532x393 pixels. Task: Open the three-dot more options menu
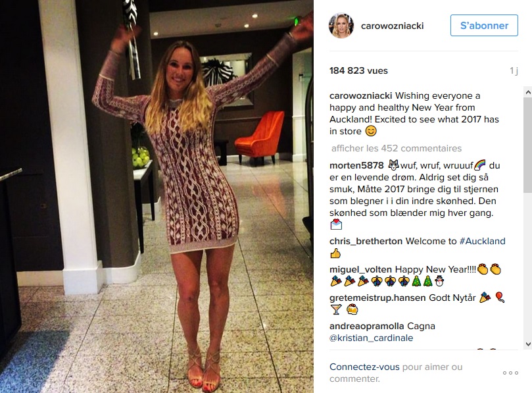coord(510,373)
